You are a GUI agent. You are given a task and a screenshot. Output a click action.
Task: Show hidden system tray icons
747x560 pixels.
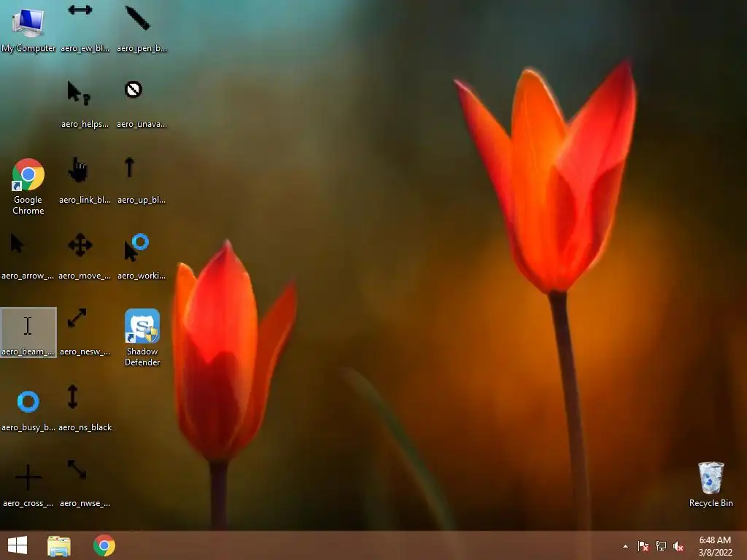625,546
